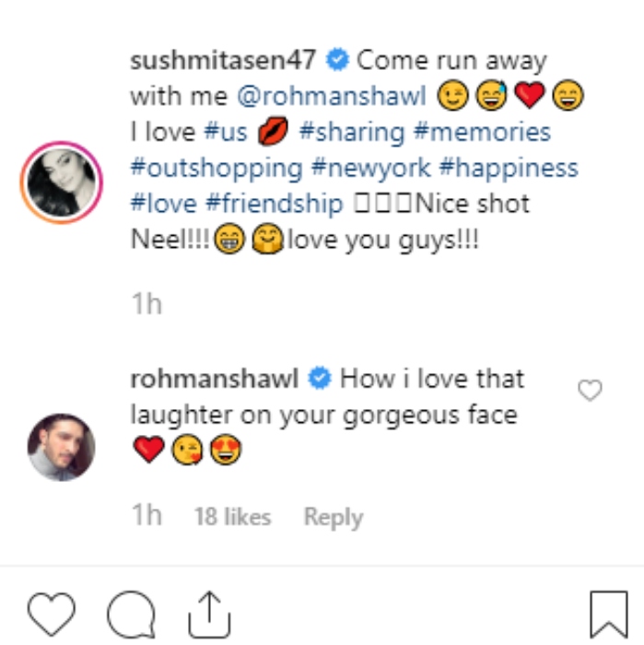Open sushmitasen47's profile picture
Viewport: 644px width, 645px height.
61,183
